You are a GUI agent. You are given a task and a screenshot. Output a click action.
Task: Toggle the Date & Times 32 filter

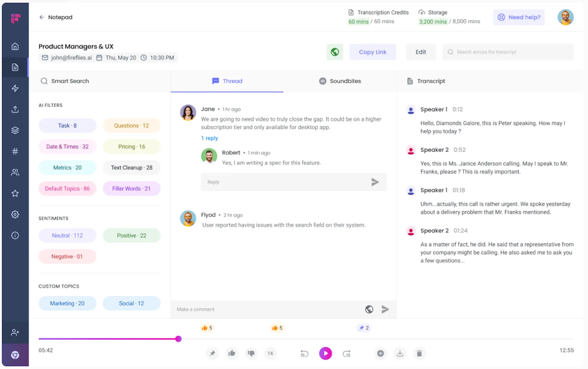(x=67, y=147)
